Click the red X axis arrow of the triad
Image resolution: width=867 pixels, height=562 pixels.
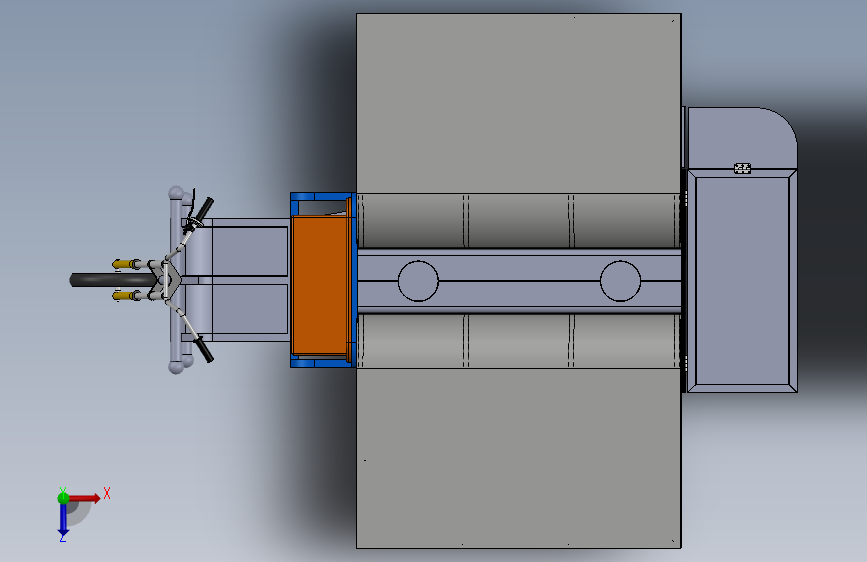pyautogui.click(x=84, y=498)
